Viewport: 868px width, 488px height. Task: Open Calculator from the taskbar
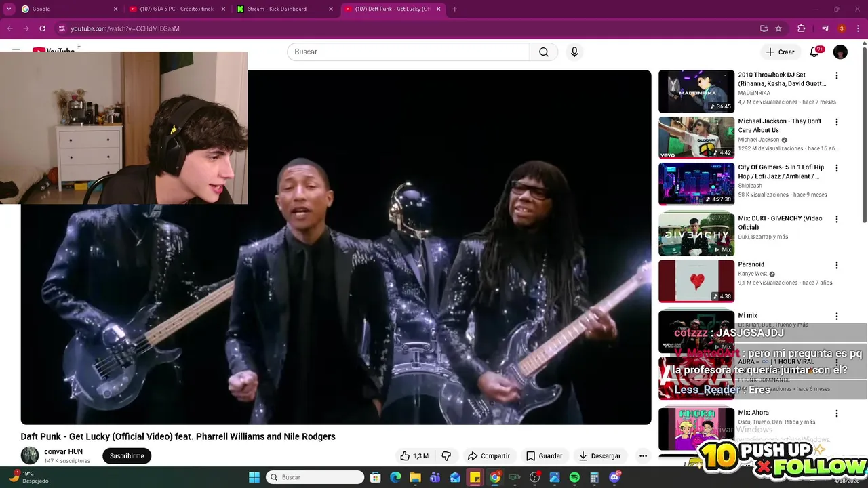[595, 477]
